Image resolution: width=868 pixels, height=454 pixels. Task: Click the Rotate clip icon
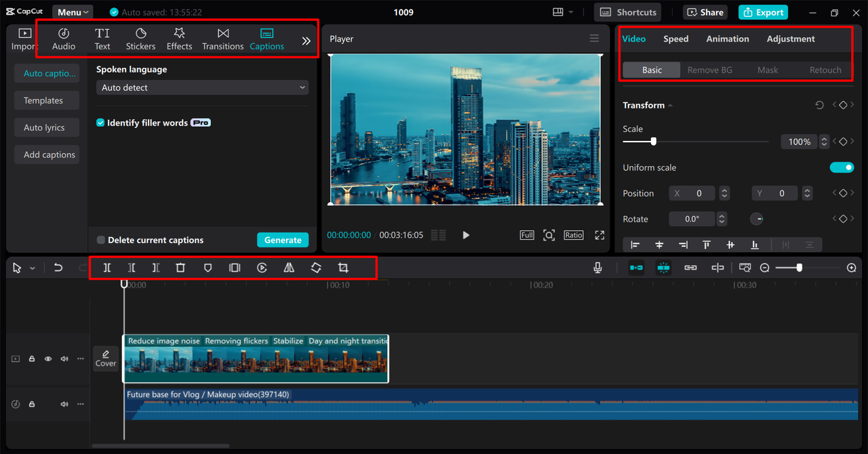tap(316, 268)
